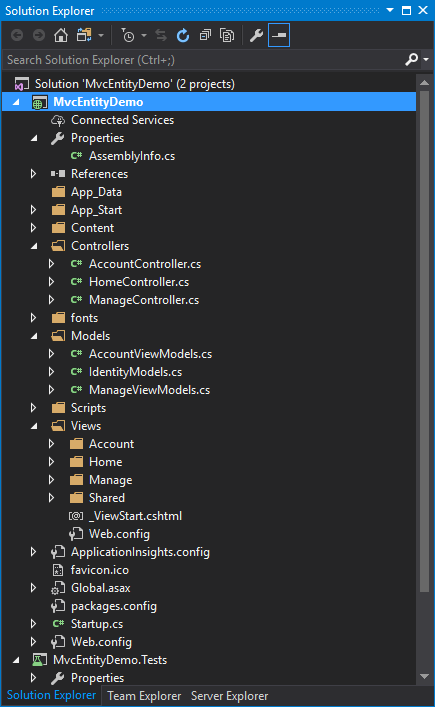Toggle the Preview Selected Items button
This screenshot has height=707, width=435.
pos(279,35)
